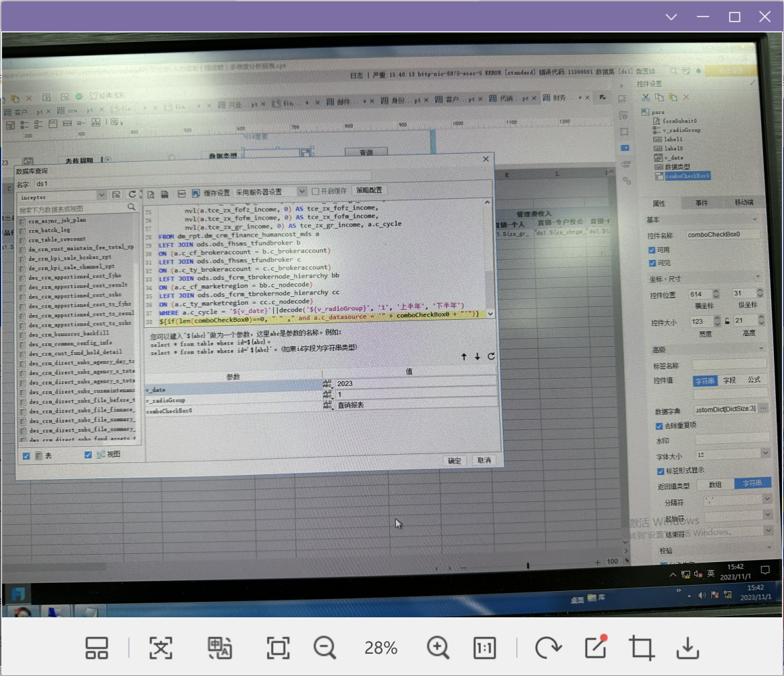The width and height of the screenshot is (784, 676).
Task: Open the thumbnail grid view in the viewer toolbar
Action: (96, 648)
